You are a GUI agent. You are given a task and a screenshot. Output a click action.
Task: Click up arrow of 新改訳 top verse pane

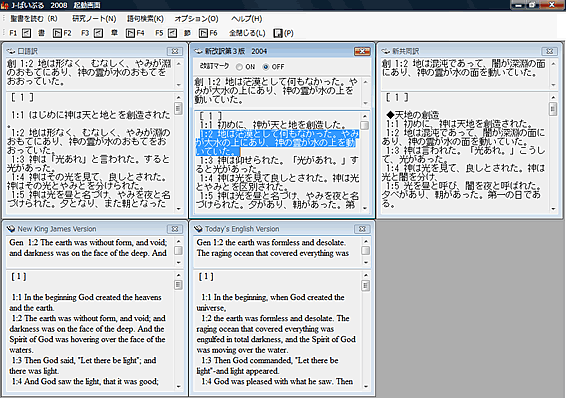coord(365,82)
